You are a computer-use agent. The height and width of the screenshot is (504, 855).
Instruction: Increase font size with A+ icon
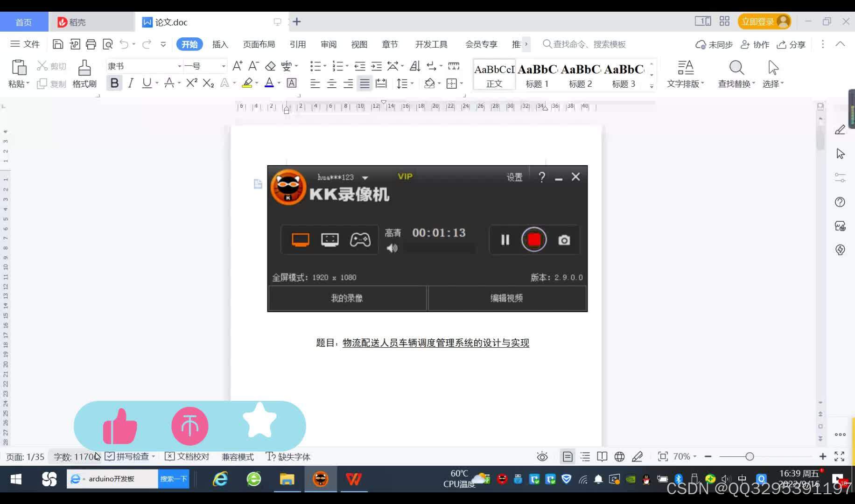237,66
